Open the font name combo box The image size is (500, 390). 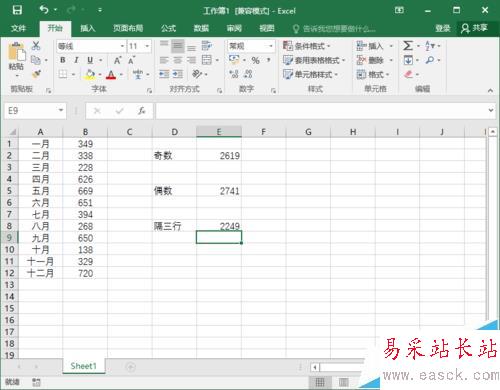point(91,46)
